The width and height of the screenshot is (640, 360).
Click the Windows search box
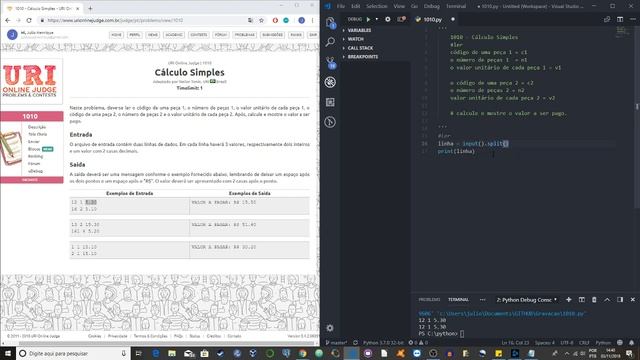click(x=73, y=353)
